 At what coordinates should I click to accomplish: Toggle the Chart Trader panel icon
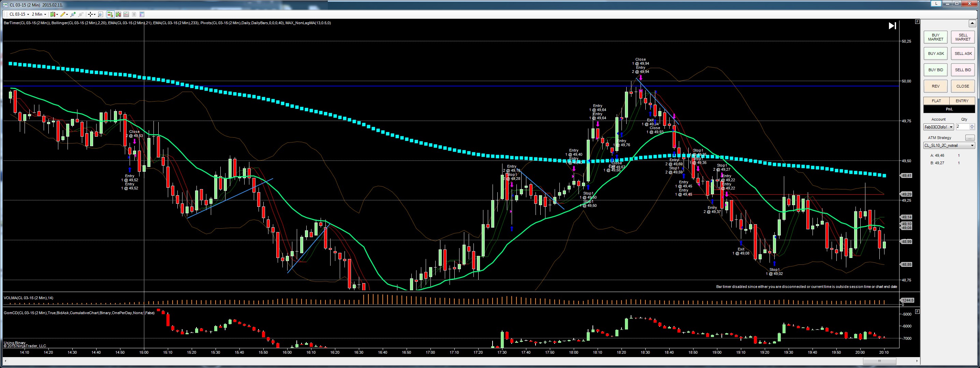click(x=110, y=14)
